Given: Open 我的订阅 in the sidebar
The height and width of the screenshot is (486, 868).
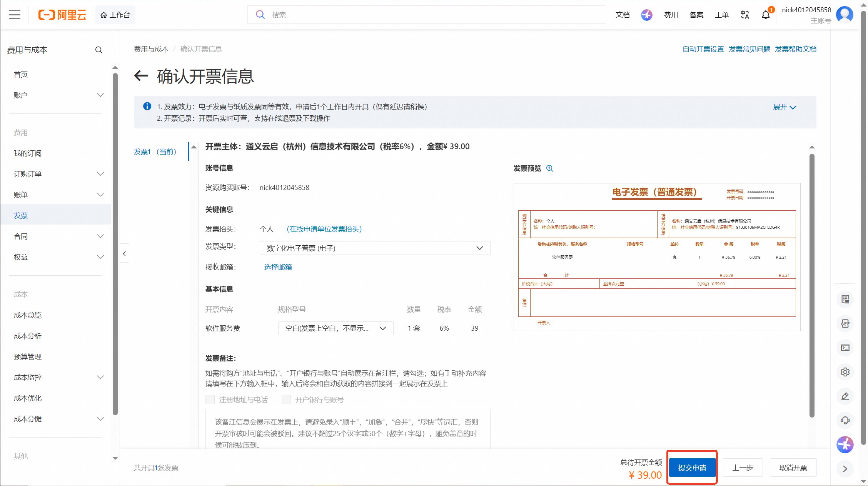Looking at the screenshot, I should click(x=28, y=153).
